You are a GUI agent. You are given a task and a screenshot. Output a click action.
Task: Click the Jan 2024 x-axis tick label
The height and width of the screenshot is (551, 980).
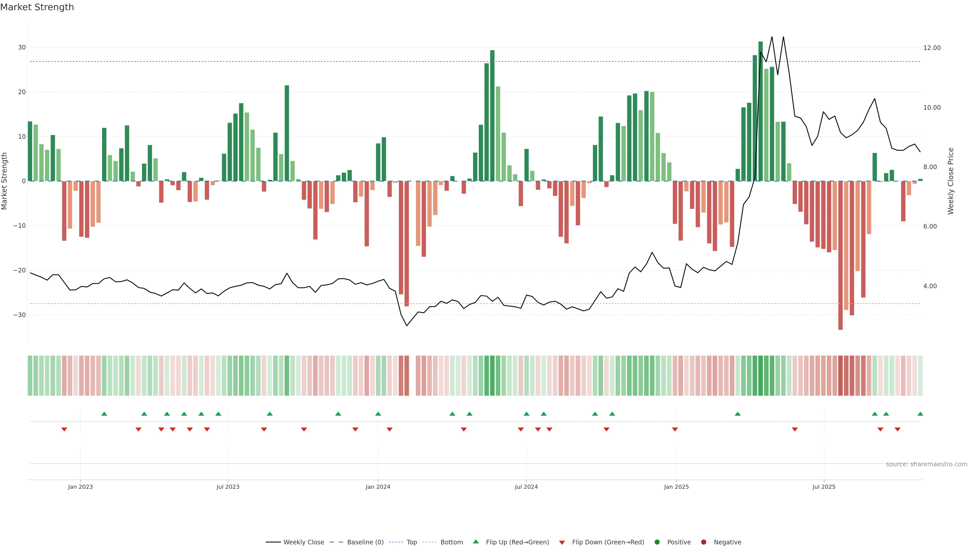coord(378,487)
